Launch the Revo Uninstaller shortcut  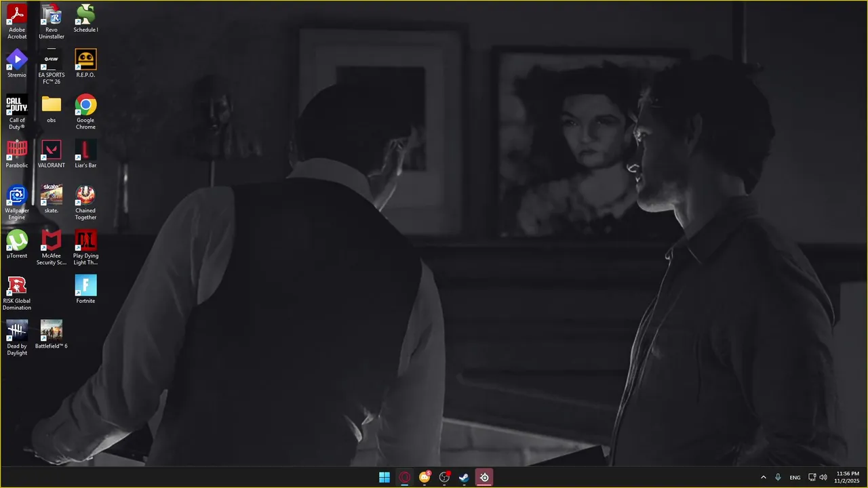(52, 21)
